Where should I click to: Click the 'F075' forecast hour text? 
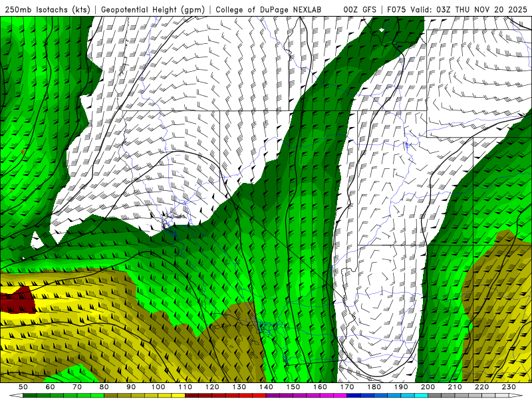click(396, 9)
